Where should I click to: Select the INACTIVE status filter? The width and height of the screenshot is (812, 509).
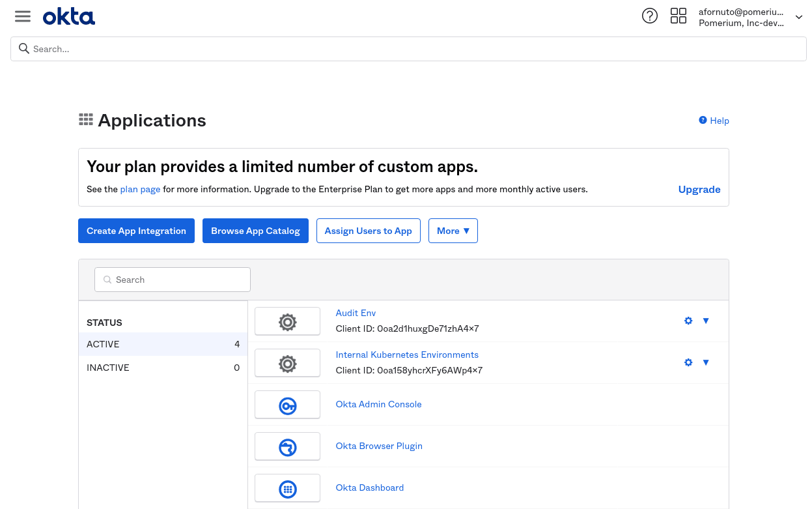(x=107, y=368)
